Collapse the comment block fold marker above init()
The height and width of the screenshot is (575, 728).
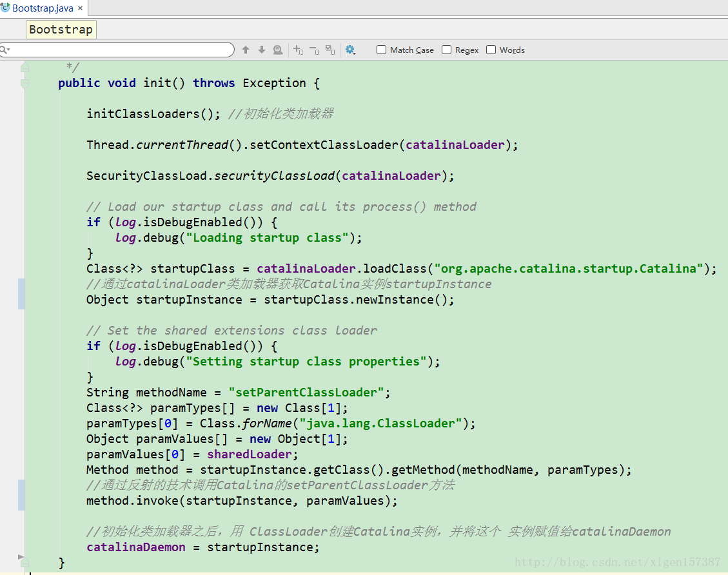point(25,67)
